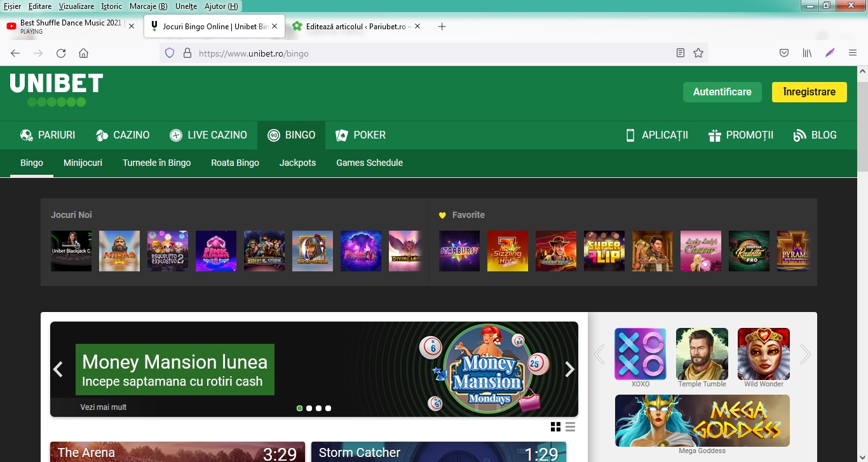Open the Lucky Lady's Charm game icon
The height and width of the screenshot is (462, 868).
701,251
